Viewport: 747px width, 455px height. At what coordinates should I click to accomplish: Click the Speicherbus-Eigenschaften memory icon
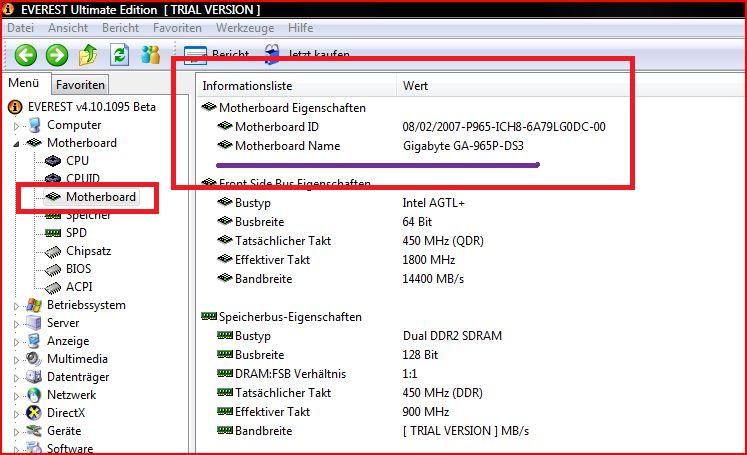tap(209, 316)
